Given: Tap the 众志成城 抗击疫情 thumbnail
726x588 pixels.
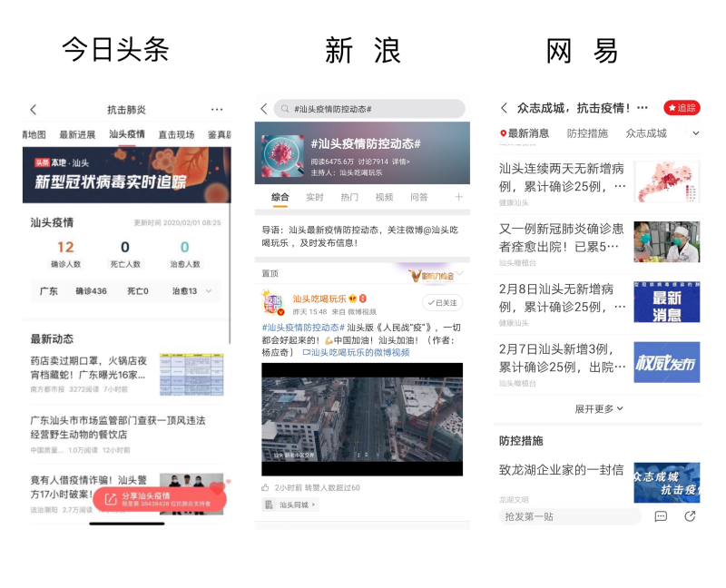Looking at the screenshot, I should tap(667, 483).
